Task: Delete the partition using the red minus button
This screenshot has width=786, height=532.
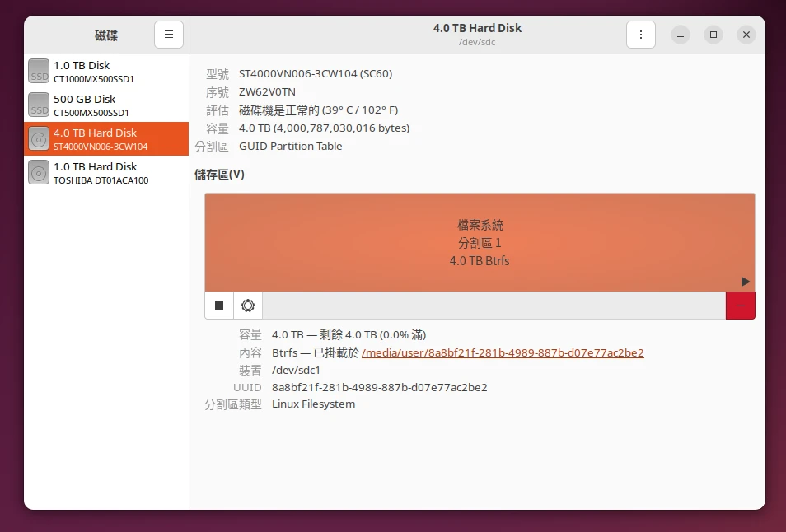Action: point(740,306)
